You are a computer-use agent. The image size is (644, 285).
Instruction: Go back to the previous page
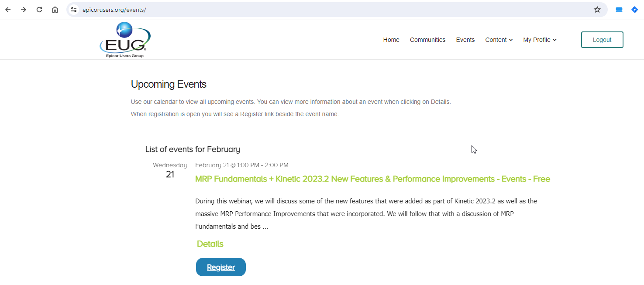[x=8, y=9]
